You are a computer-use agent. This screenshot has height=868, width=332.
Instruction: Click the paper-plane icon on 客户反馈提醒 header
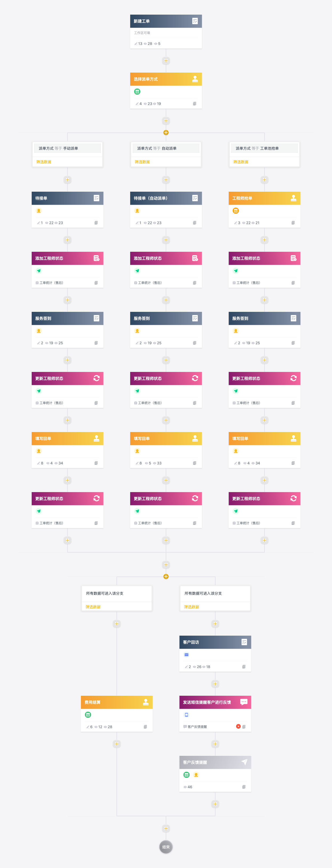(x=244, y=762)
